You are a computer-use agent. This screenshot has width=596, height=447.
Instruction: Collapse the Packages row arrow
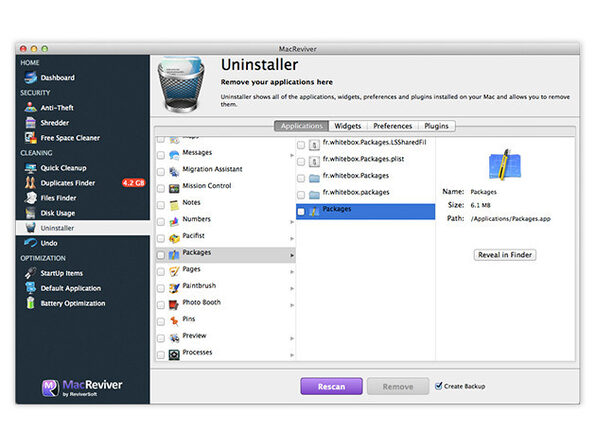(x=292, y=255)
